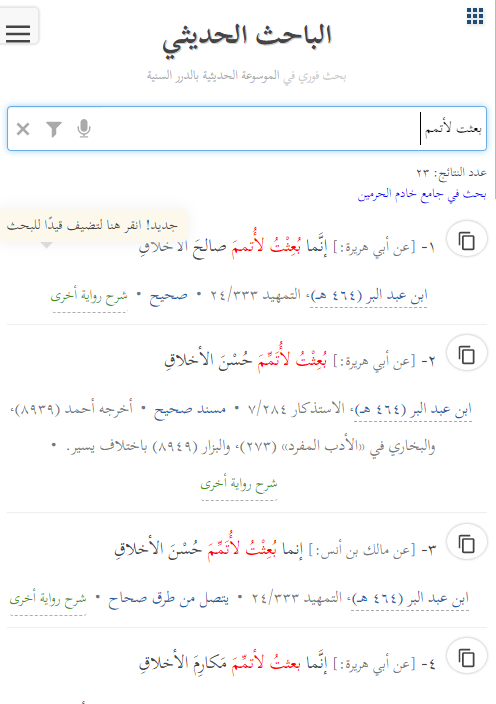Open the apps grid icon
The width and height of the screenshot is (496, 704).
pyautogui.click(x=475, y=16)
